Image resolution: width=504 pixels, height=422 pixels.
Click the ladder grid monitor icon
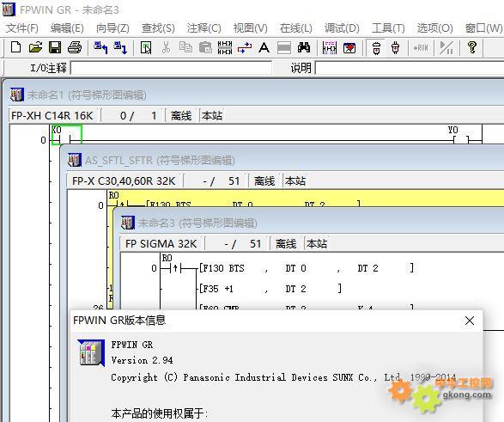coord(330,47)
